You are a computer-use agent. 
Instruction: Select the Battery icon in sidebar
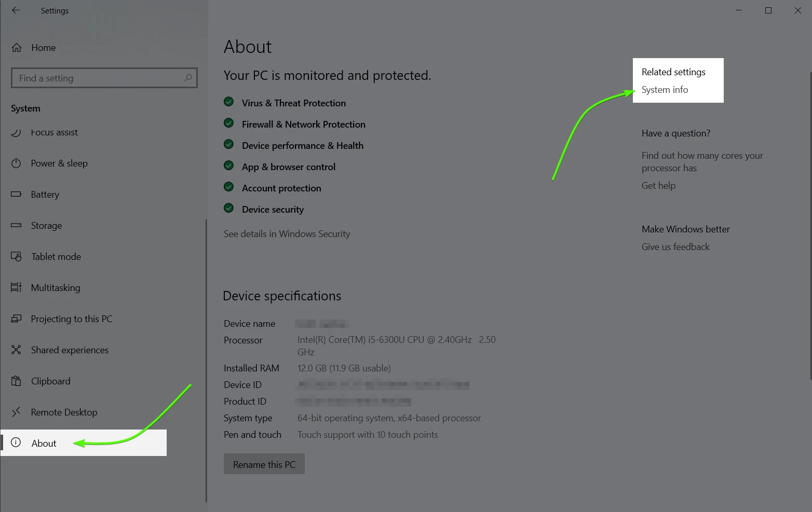(x=16, y=194)
